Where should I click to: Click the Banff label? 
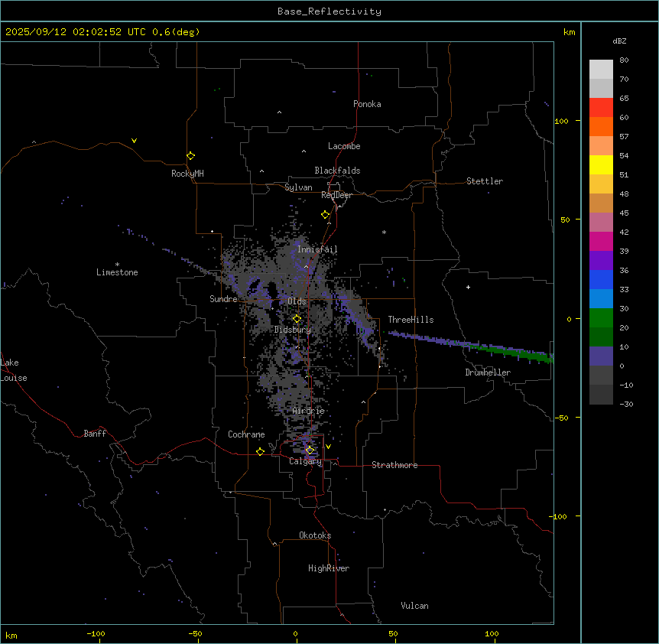coord(95,434)
